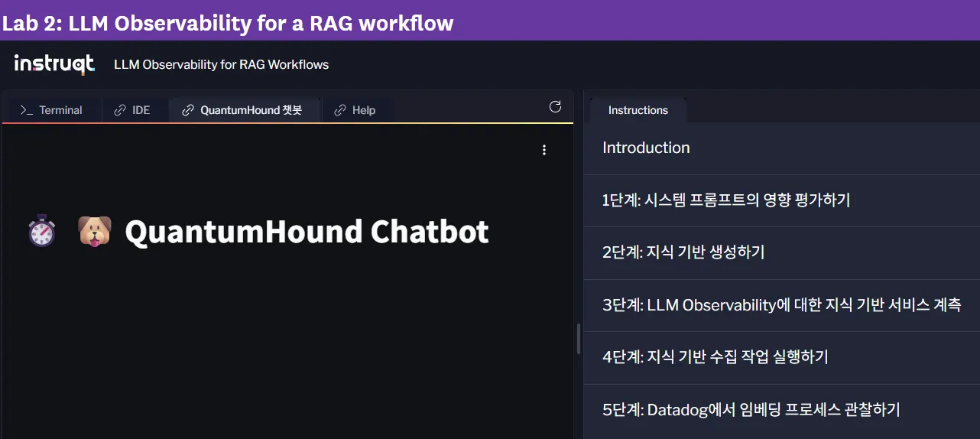The height and width of the screenshot is (439, 980).
Task: Expand 1단계: 시스템 프롬프트의 영향 평가하기
Action: tap(781, 200)
